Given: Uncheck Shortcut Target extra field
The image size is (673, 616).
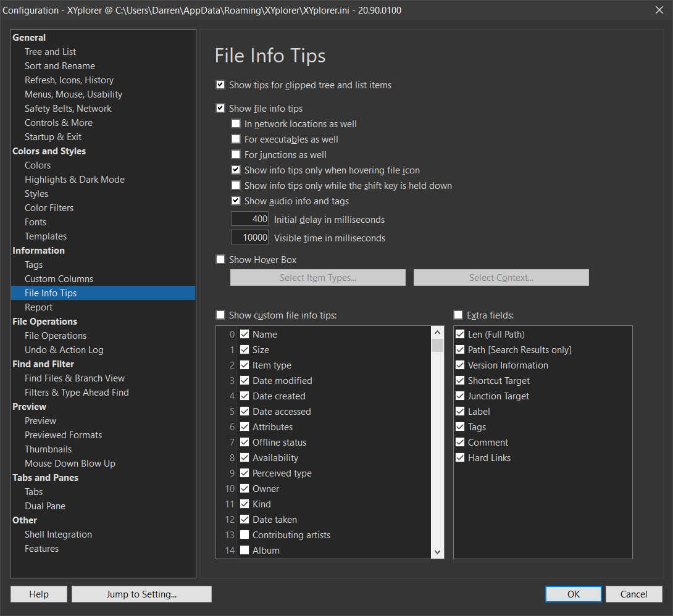Looking at the screenshot, I should (460, 380).
